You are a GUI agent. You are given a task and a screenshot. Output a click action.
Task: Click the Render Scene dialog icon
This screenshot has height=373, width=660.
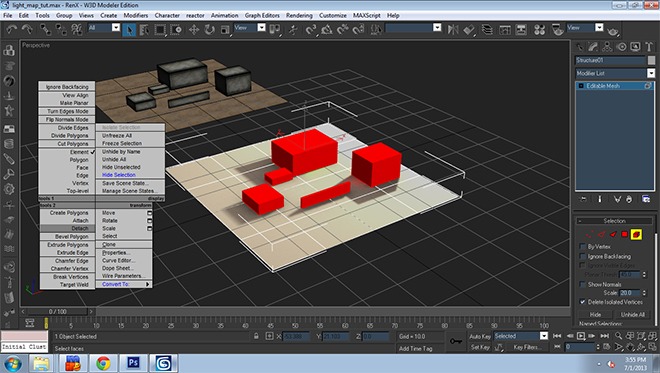(x=557, y=29)
